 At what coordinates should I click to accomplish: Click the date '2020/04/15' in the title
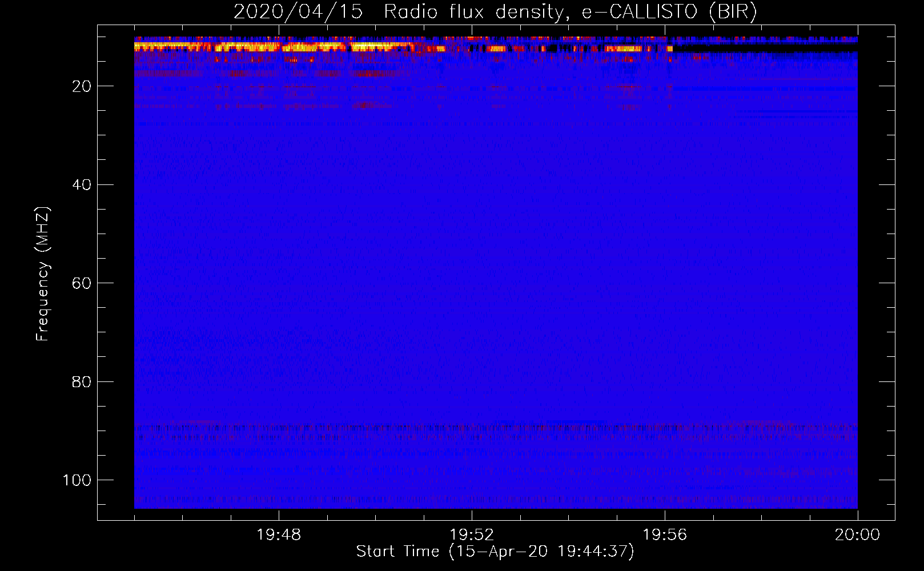pos(298,12)
